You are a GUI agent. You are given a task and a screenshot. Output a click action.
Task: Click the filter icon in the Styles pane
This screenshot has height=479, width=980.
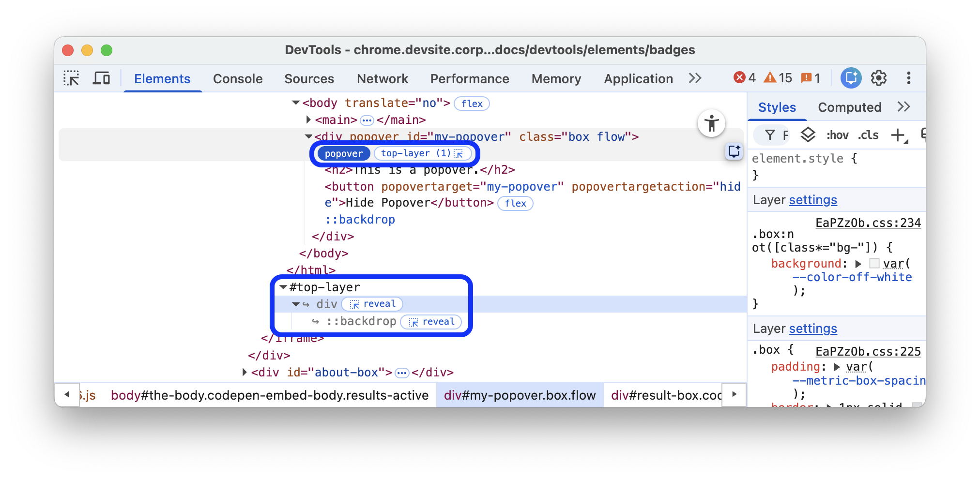pos(771,135)
